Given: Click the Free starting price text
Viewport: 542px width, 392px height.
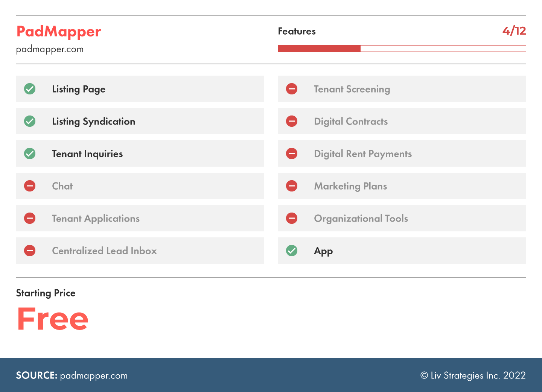Looking at the screenshot, I should tap(53, 319).
